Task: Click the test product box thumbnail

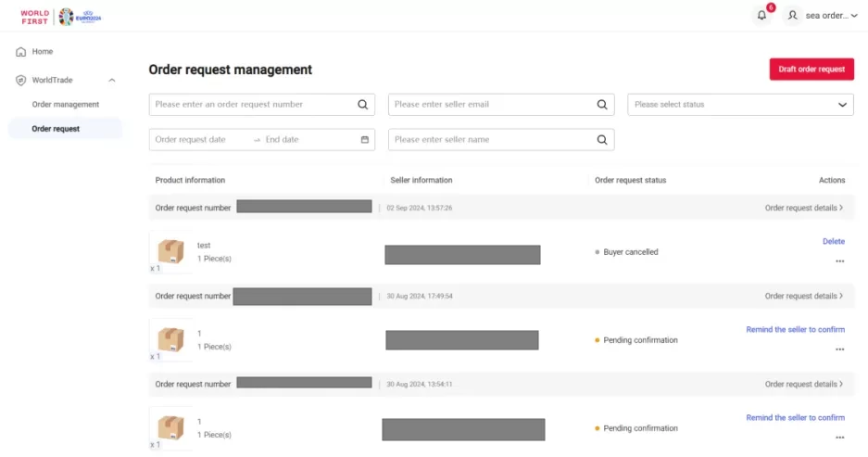Action: (170, 251)
